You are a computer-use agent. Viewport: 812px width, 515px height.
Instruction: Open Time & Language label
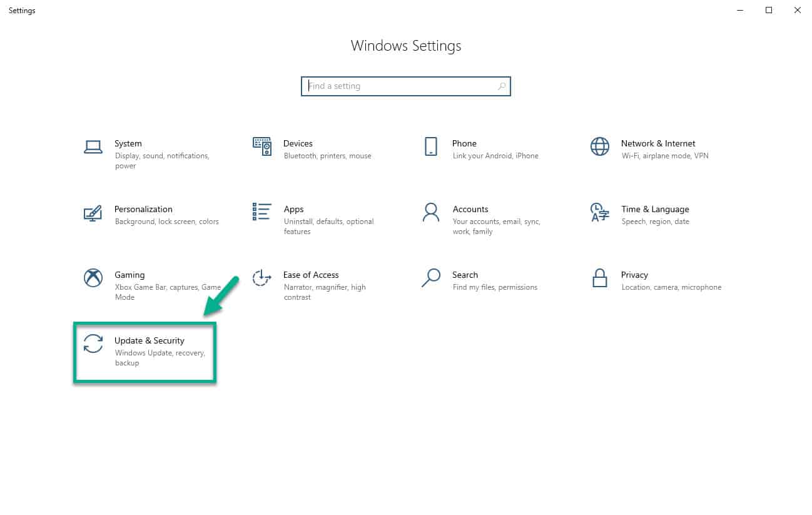tap(655, 209)
